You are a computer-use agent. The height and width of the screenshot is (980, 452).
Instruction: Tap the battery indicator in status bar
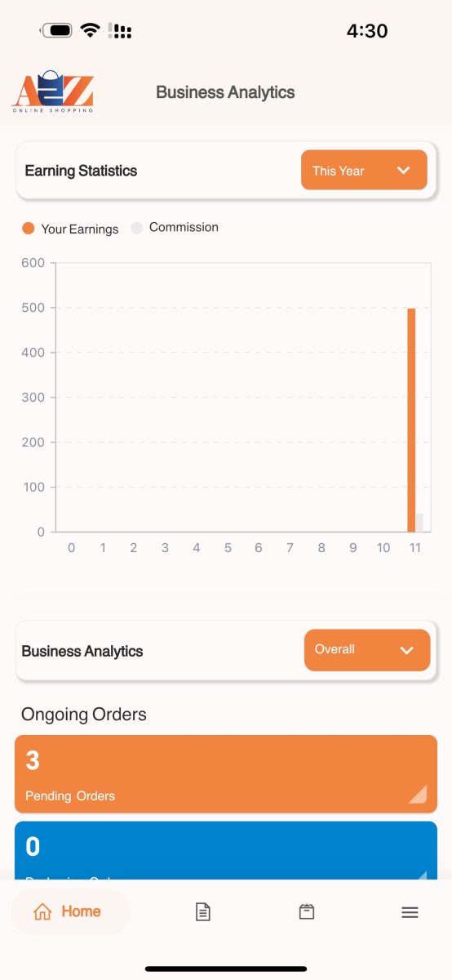[x=56, y=31]
